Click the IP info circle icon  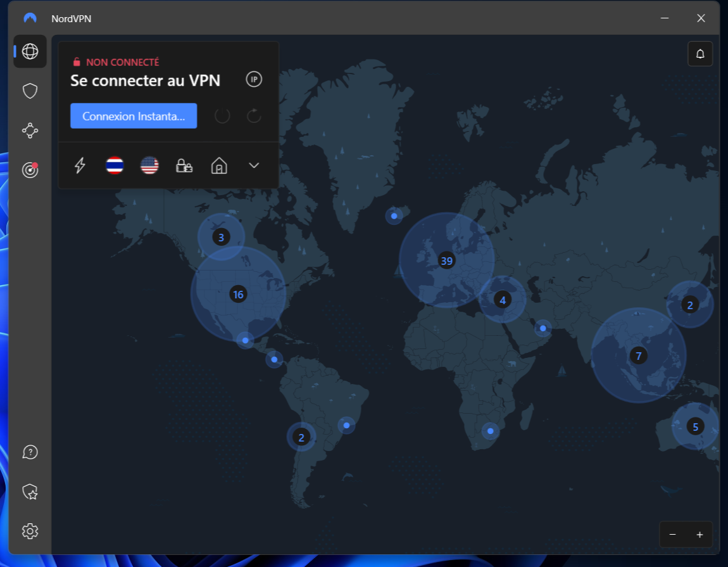click(x=254, y=79)
